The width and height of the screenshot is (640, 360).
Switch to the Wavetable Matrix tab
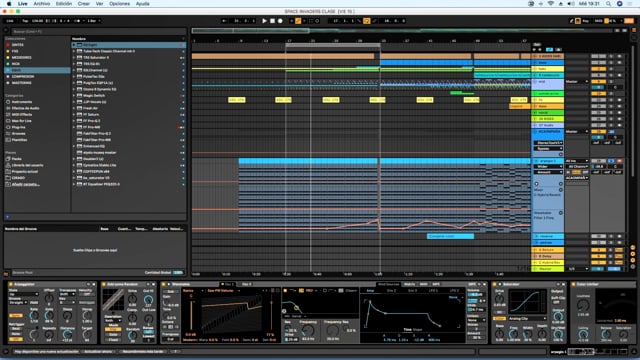pos(409,284)
